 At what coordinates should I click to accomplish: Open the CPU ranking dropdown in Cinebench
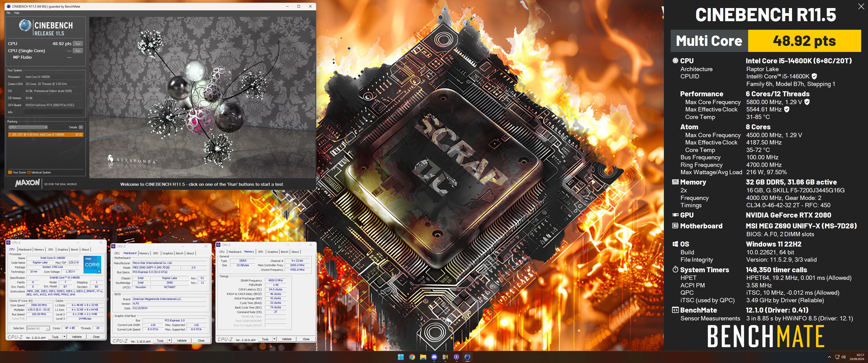[x=28, y=127]
